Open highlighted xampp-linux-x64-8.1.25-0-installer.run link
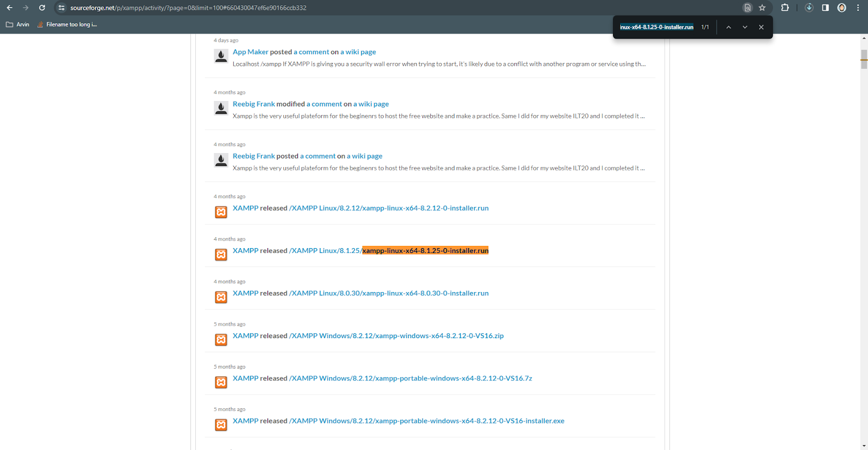Image resolution: width=868 pixels, height=450 pixels. click(425, 251)
